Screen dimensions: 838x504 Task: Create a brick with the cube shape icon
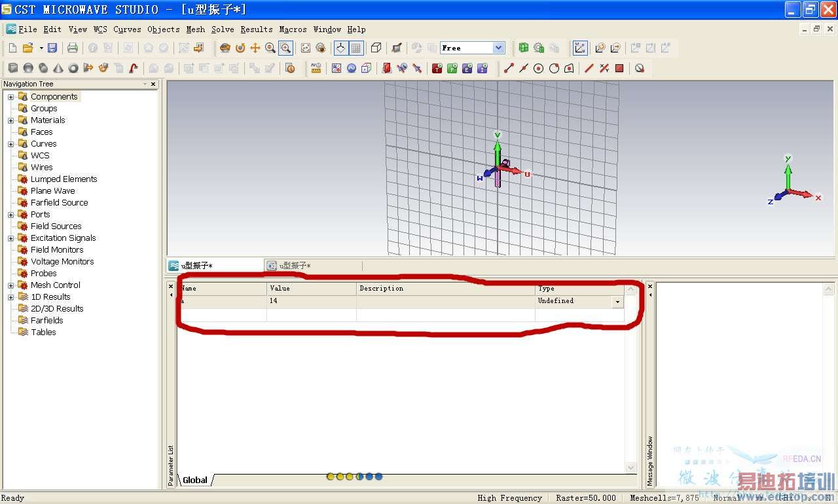[12, 68]
